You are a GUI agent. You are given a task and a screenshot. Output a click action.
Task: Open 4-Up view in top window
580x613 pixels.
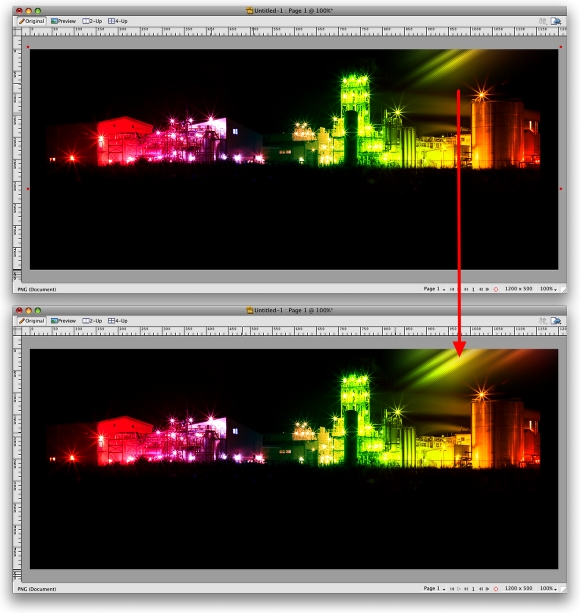[x=118, y=21]
